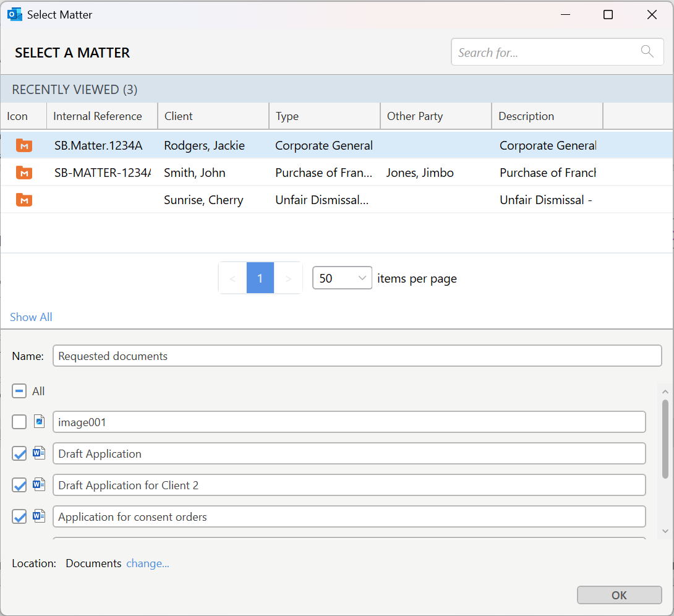Click the search magnifier icon
The width and height of the screenshot is (674, 616).
[647, 51]
